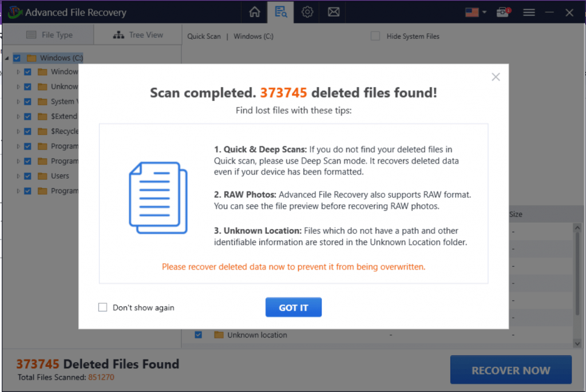Viewport: 586px width, 392px height.
Task: Click the Tree View icon
Action: pos(118,34)
